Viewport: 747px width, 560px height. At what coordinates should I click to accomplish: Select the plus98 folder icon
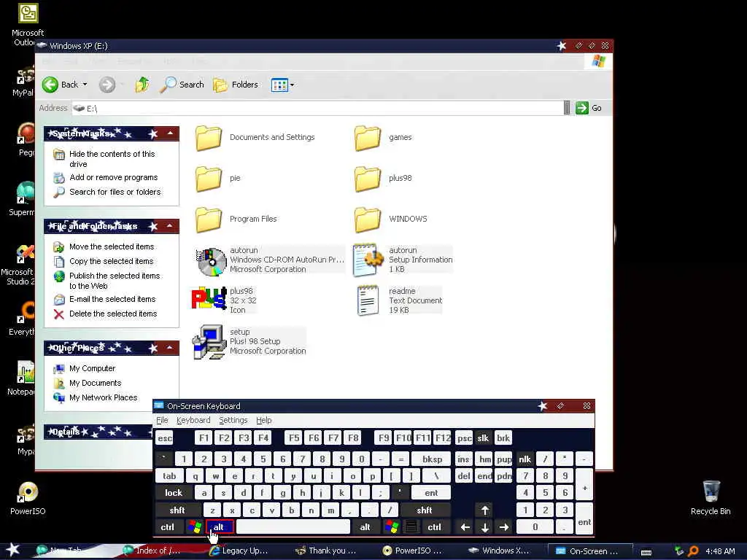point(368,179)
